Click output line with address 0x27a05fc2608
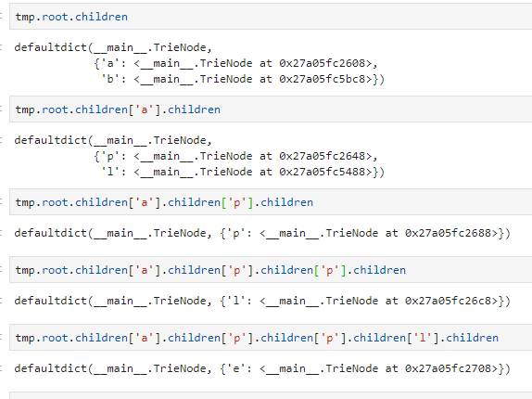Screen dimensions: 532x399 point(235,63)
